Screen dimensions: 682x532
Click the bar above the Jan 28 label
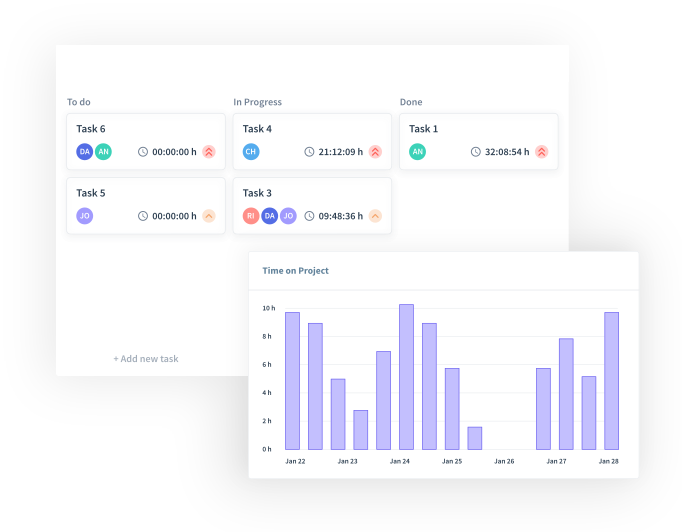(612, 381)
